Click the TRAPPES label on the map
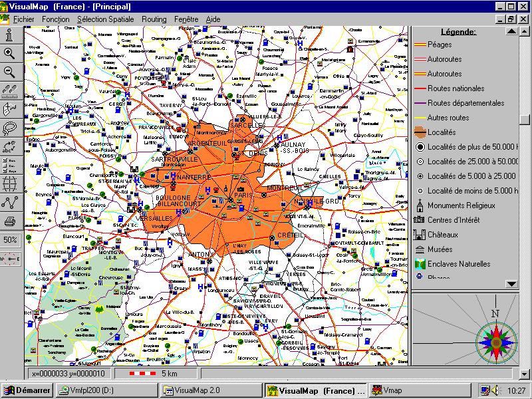Viewport: 532px width, 399px height. 93,248
